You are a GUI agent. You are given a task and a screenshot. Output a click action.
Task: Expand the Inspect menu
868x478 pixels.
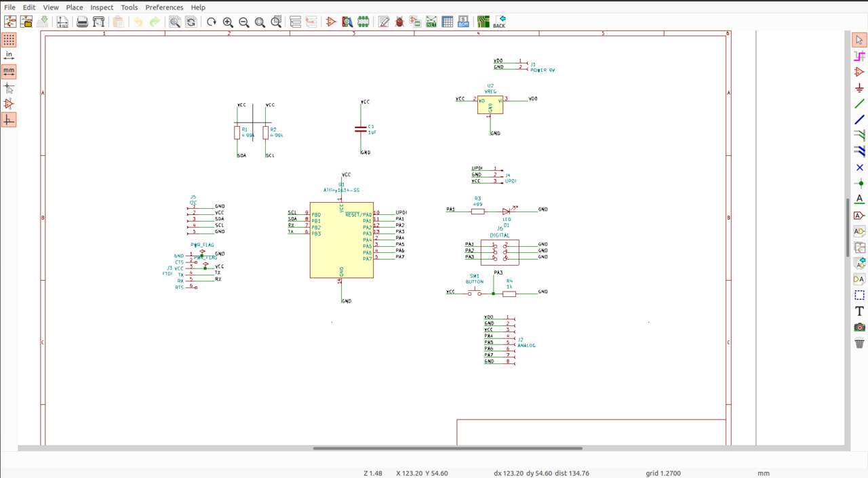(102, 7)
